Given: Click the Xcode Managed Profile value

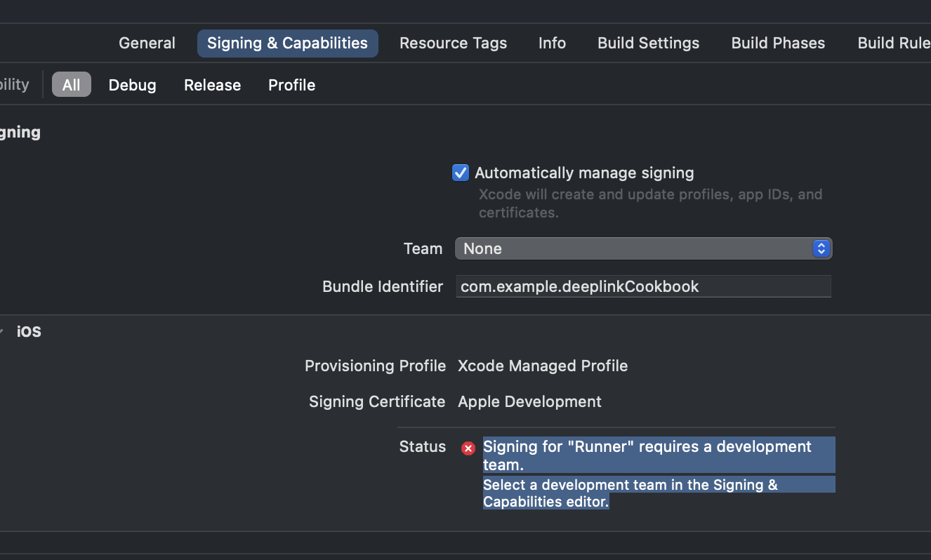Looking at the screenshot, I should (x=543, y=366).
